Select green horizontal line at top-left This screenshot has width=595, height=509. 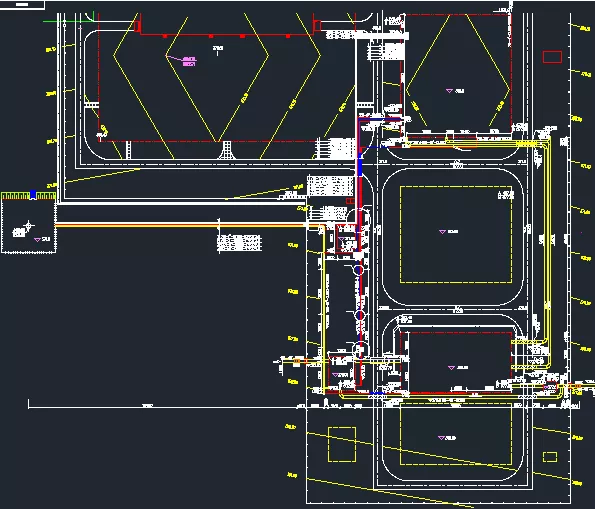(x=68, y=21)
